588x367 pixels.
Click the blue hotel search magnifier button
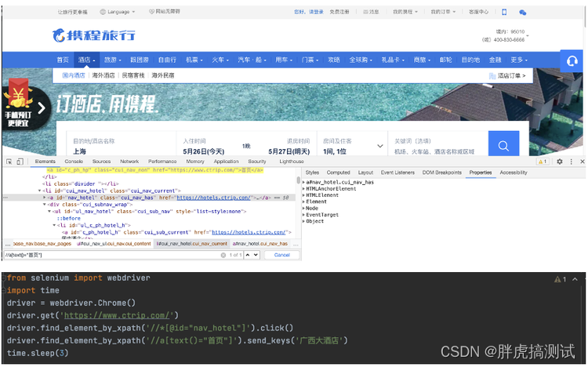503,144
